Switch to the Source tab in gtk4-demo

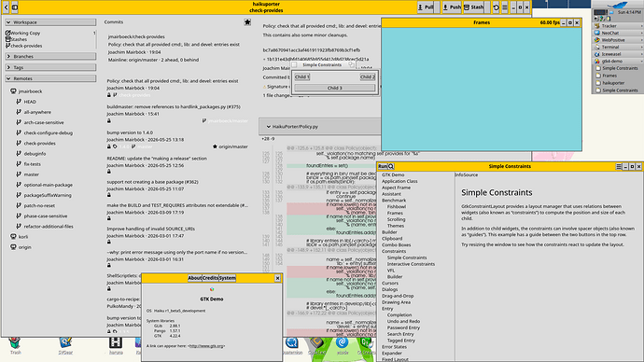[x=470, y=174]
